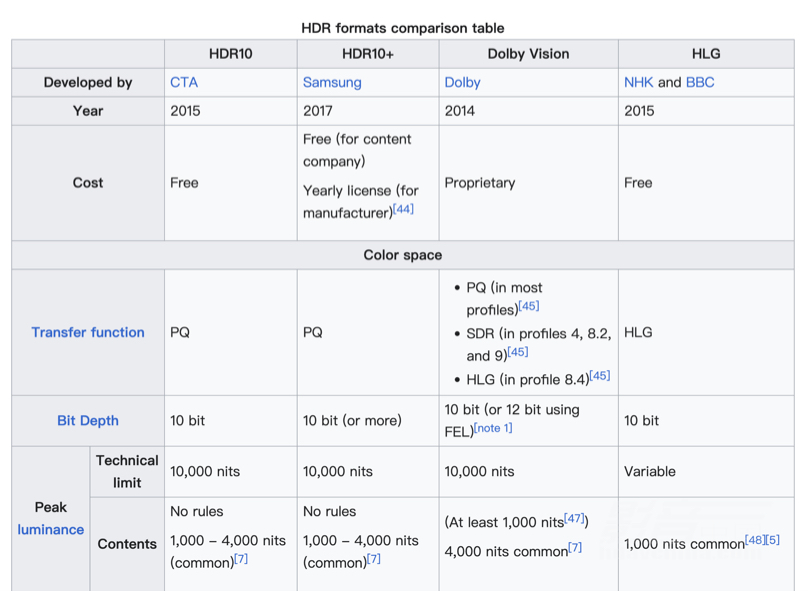808x591 pixels.
Task: Click the Free cost cell under HLG
Action: pos(706,183)
